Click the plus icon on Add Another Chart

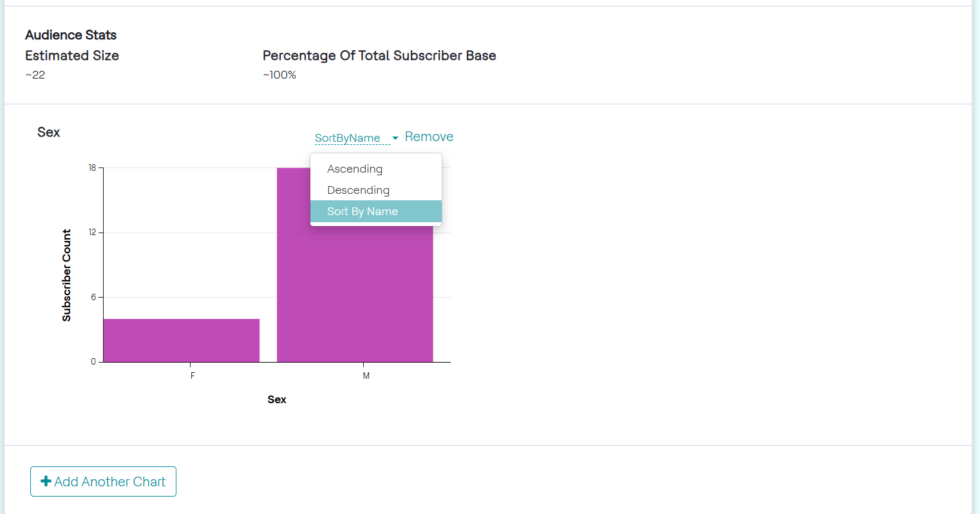point(46,481)
